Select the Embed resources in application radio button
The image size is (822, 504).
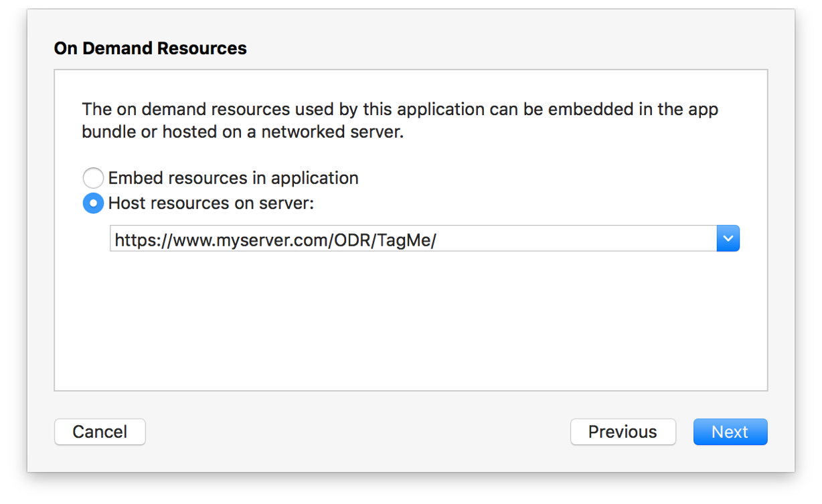point(93,178)
